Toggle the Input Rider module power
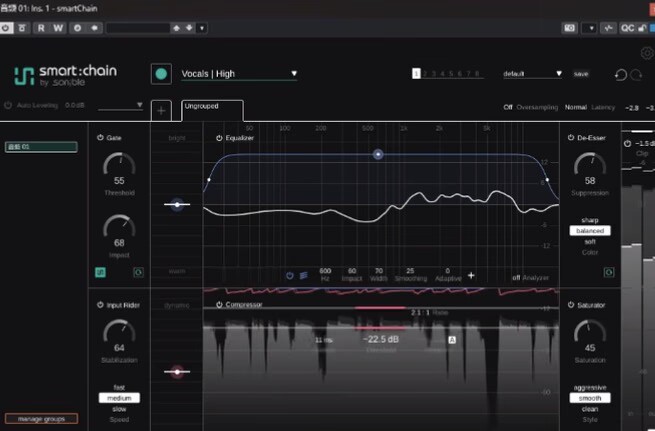 pos(100,305)
